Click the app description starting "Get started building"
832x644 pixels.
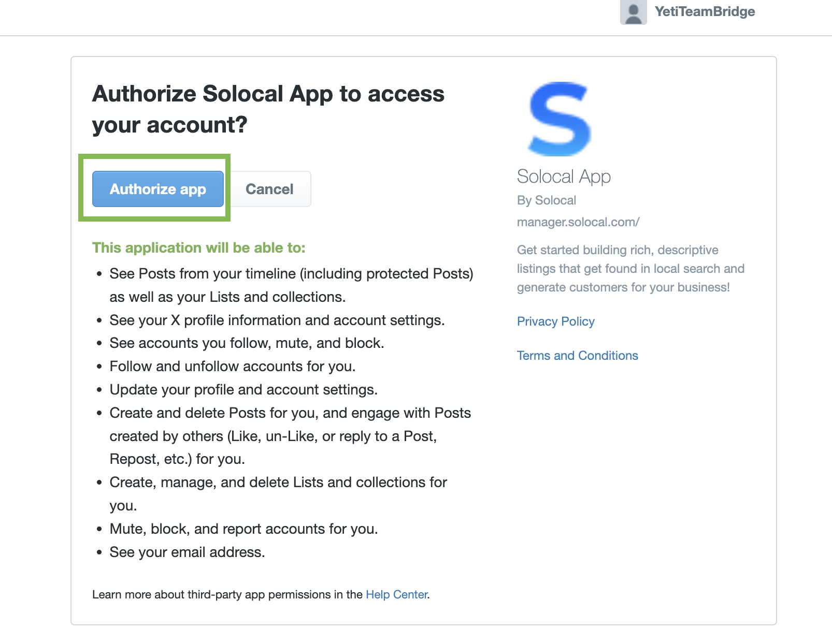630,269
